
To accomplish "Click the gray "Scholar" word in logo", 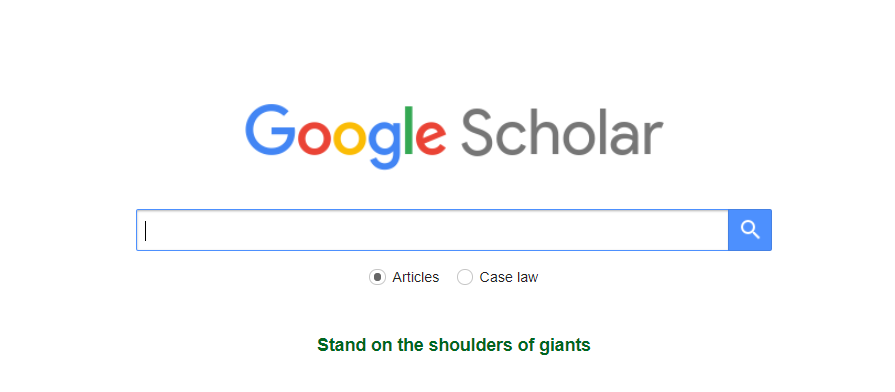I will pyautogui.click(x=562, y=131).
